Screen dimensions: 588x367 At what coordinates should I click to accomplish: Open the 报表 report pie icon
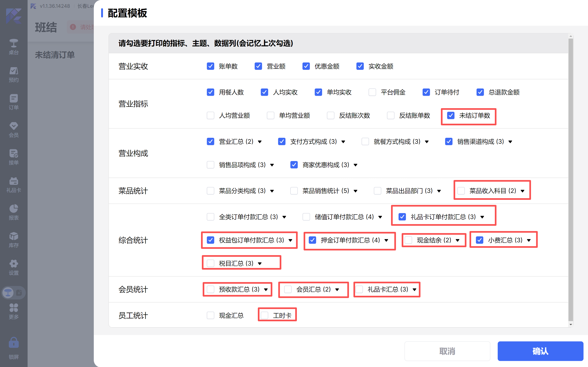point(14,208)
